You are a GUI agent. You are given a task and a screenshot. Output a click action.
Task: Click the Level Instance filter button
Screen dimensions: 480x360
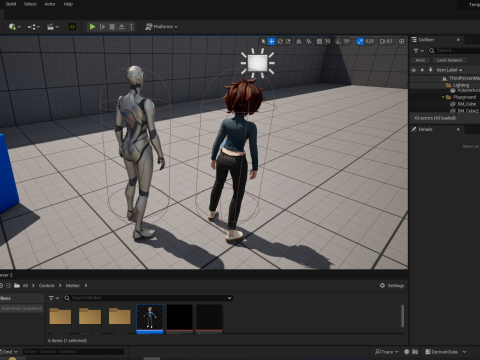coord(449,60)
